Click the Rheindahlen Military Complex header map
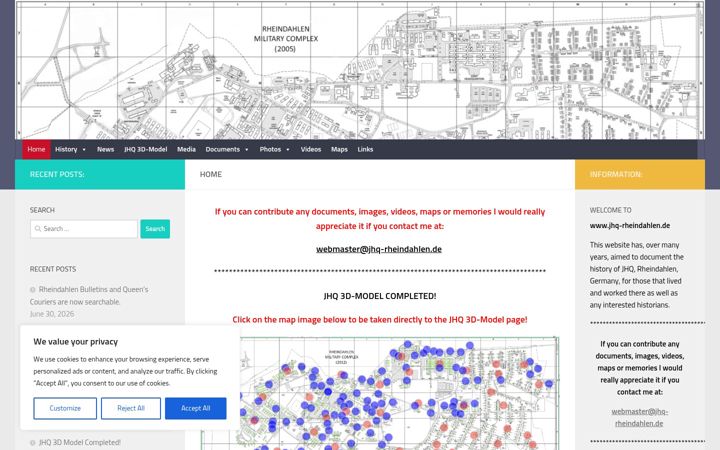Screen dimensions: 720x450 (360, 70)
